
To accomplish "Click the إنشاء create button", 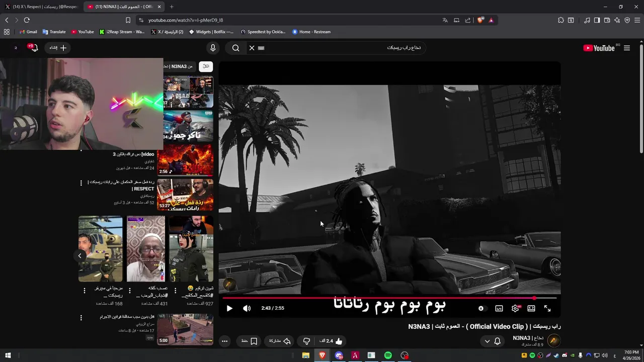I will point(58,48).
